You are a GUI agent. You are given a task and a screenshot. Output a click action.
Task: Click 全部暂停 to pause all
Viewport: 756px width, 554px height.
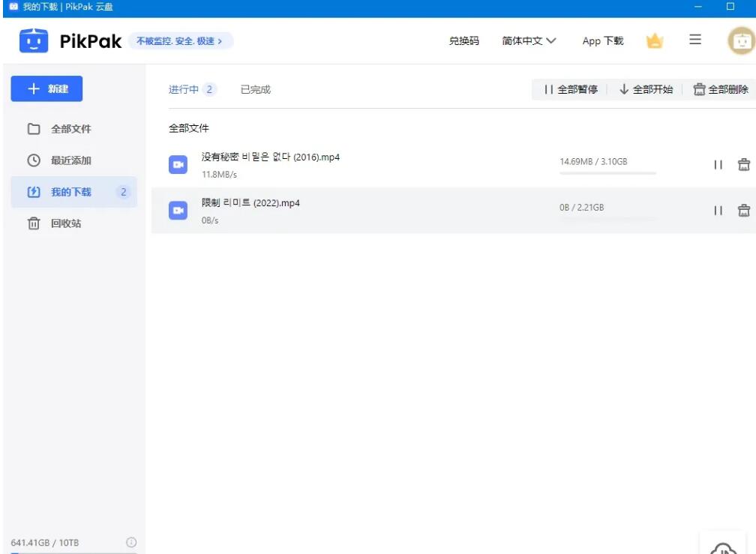(x=571, y=90)
